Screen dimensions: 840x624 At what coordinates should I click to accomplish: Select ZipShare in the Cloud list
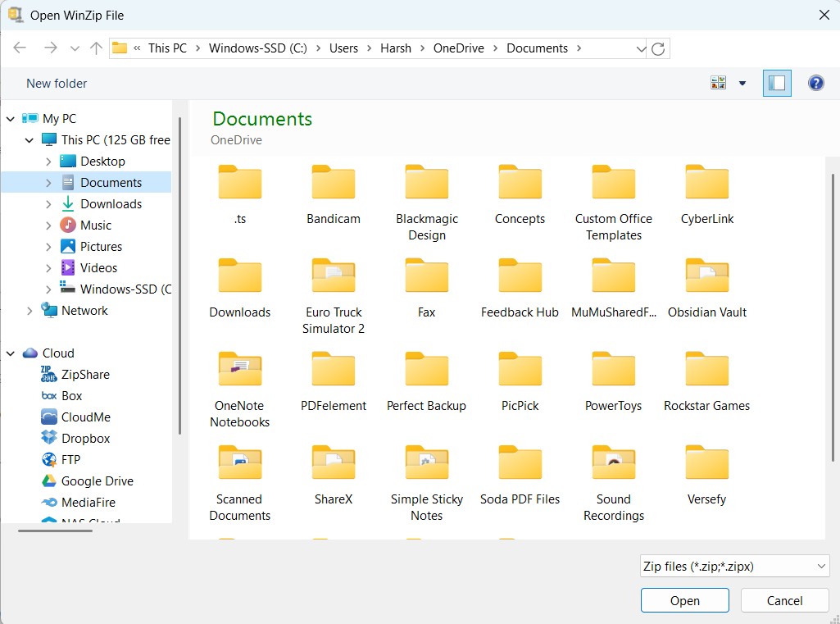click(x=84, y=375)
